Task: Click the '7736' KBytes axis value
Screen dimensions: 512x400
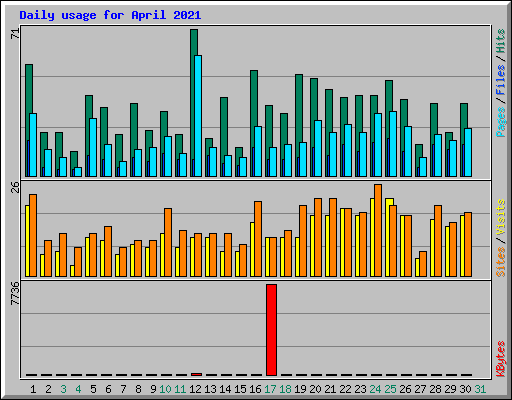Action: tap(16, 293)
